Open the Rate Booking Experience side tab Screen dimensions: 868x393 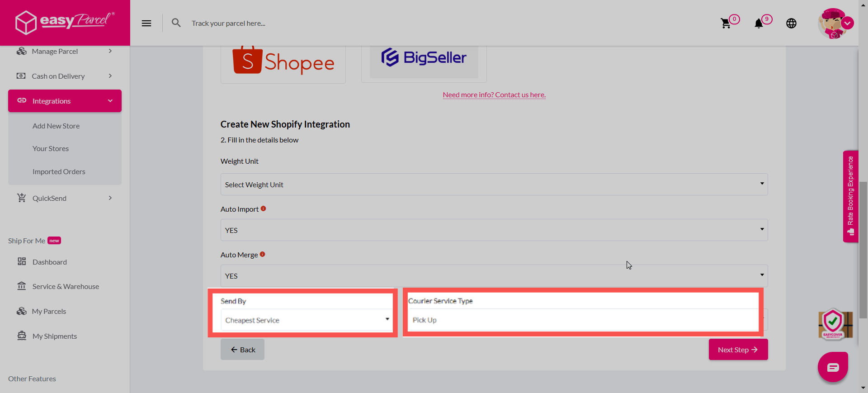coord(850,196)
